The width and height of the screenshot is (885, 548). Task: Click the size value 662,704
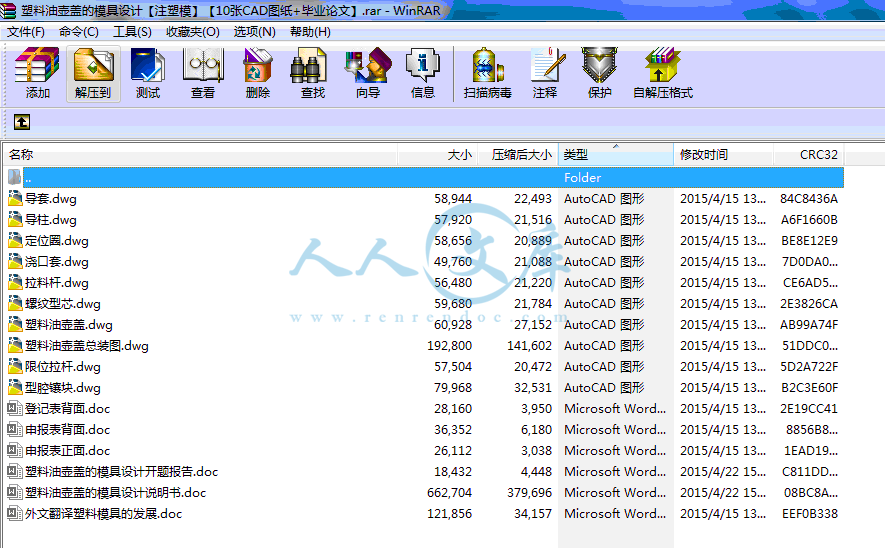point(449,493)
